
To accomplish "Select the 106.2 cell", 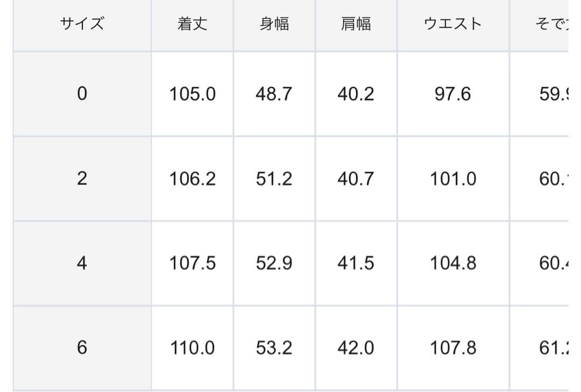I will [192, 179].
